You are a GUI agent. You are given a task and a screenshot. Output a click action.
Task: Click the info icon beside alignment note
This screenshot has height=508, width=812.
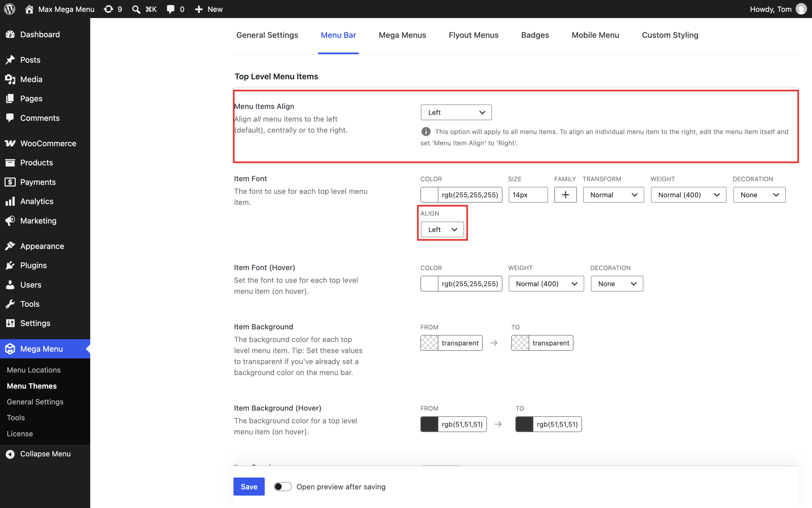click(426, 132)
